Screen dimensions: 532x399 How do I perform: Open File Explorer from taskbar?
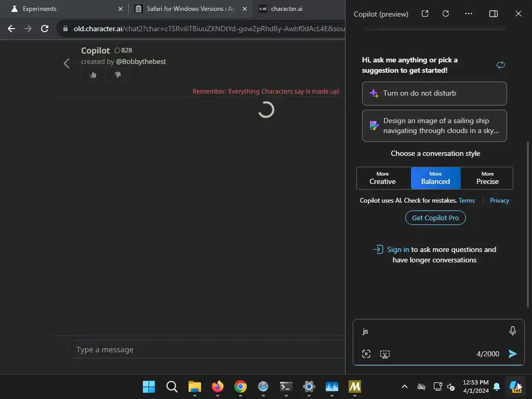click(195, 387)
